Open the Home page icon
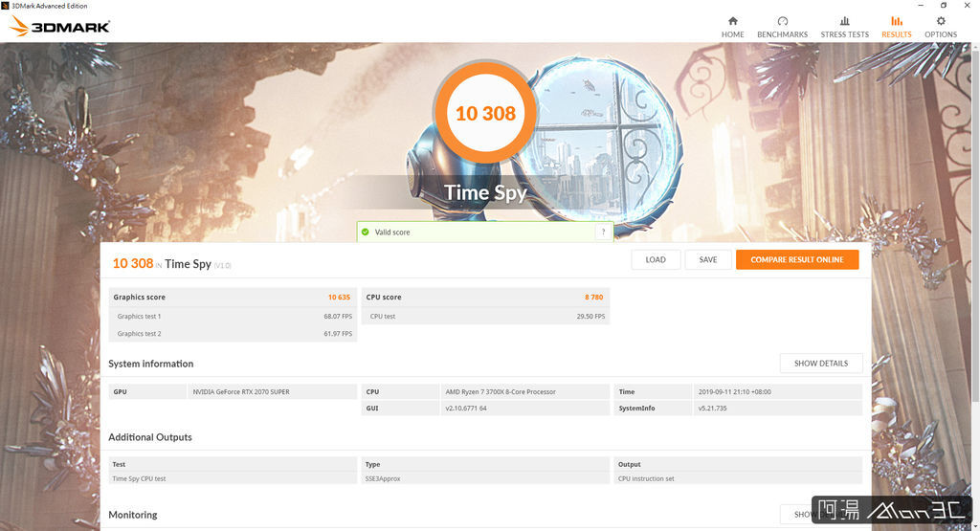This screenshot has height=531, width=980. pos(732,21)
